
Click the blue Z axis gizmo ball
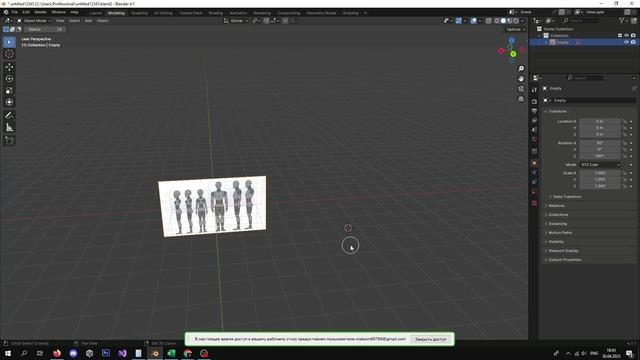click(511, 40)
